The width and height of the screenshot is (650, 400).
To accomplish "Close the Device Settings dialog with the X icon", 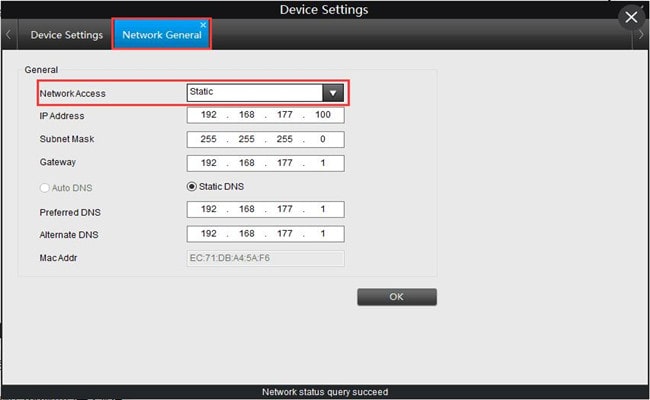I will [631, 17].
